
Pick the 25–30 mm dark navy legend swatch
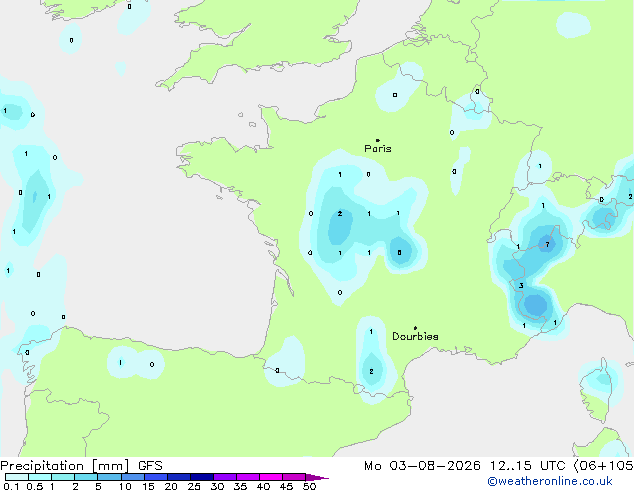[202, 477]
